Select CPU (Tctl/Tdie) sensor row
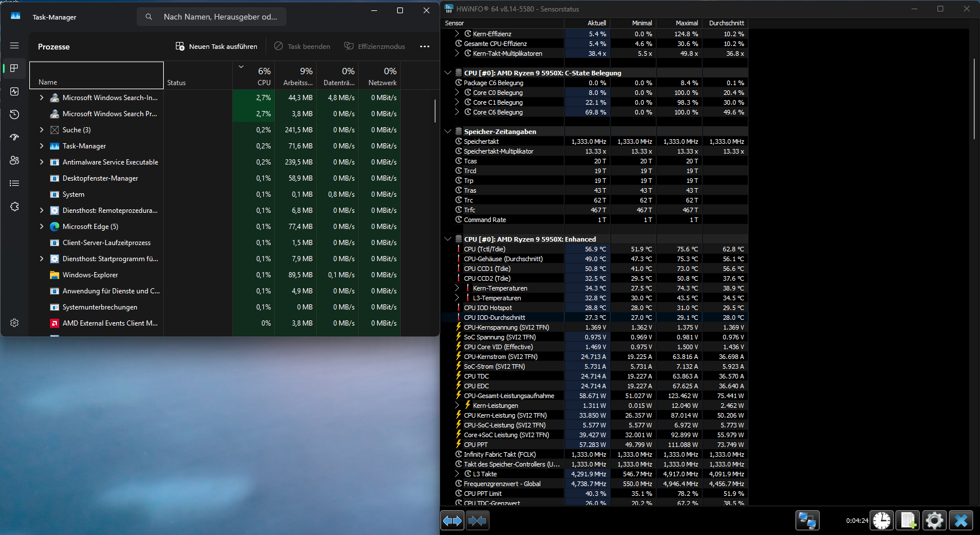This screenshot has width=980, height=535. click(x=595, y=249)
